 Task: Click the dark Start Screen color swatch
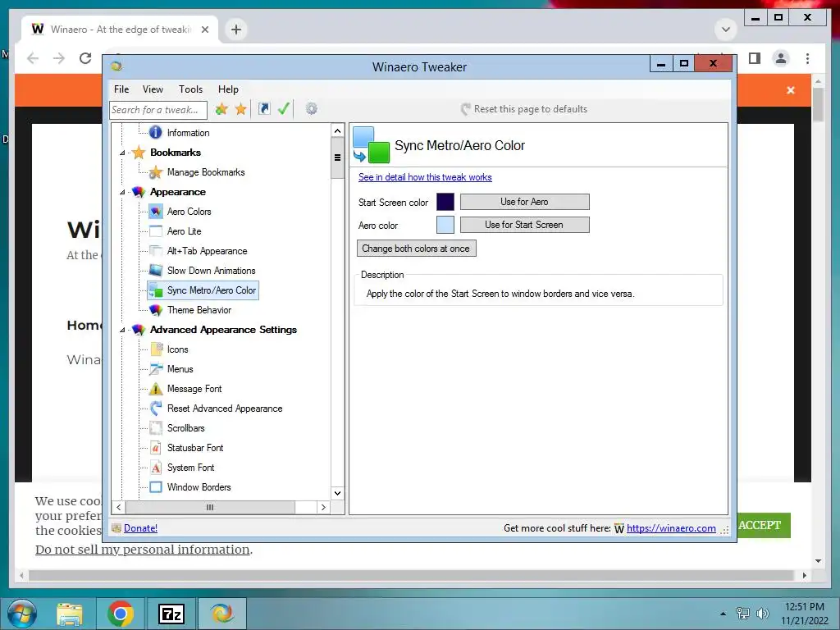[445, 202]
